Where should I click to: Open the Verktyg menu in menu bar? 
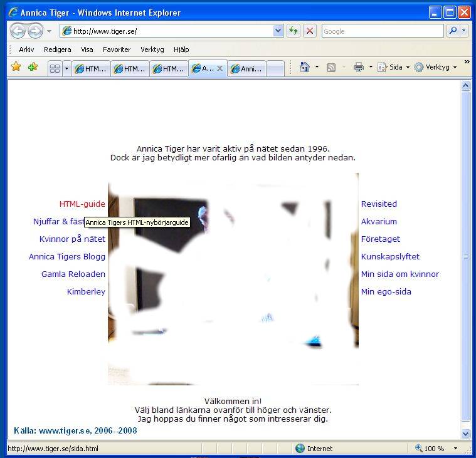coord(152,49)
